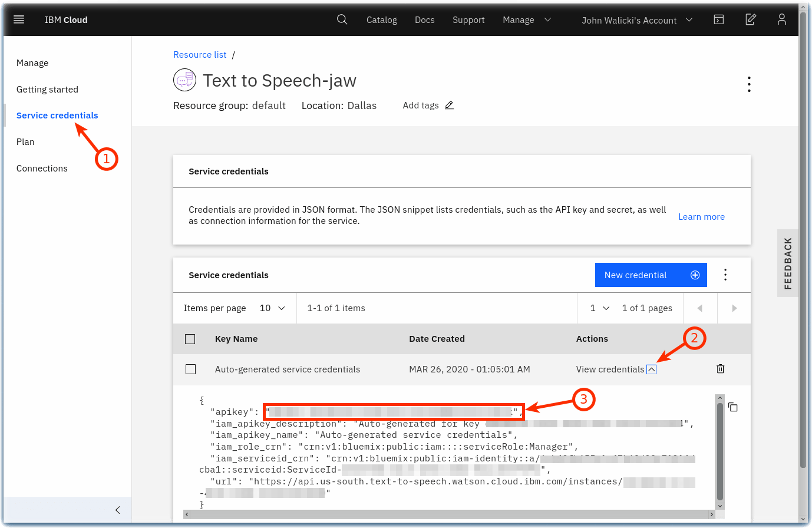
Task: Click the MAR 26, 2020 date cell
Action: [x=470, y=369]
